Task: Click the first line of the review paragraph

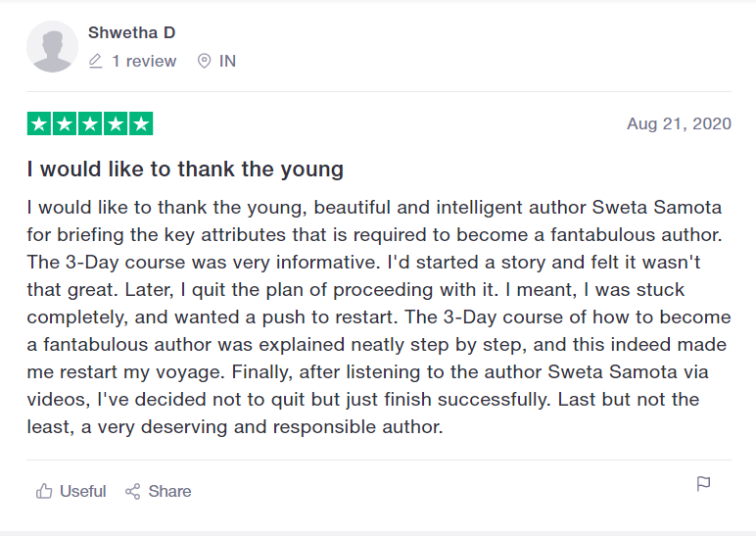Action: [377, 209]
